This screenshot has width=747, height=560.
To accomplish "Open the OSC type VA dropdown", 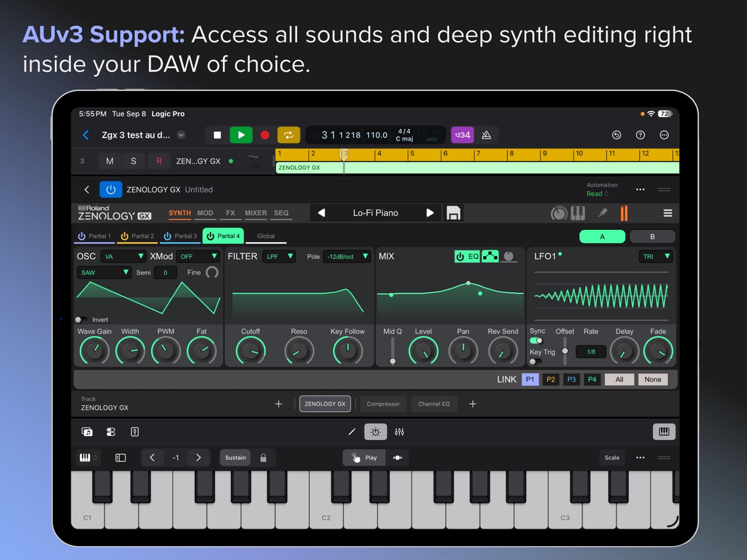I will [x=123, y=257].
